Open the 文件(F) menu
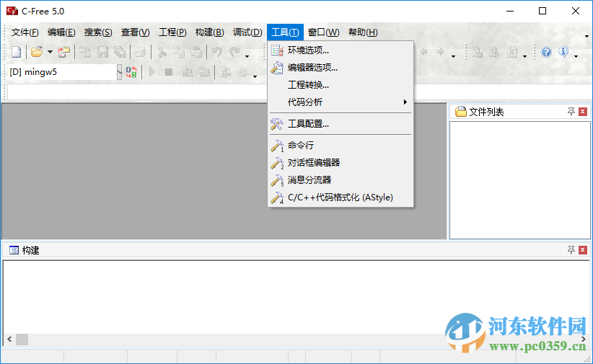 coord(25,32)
